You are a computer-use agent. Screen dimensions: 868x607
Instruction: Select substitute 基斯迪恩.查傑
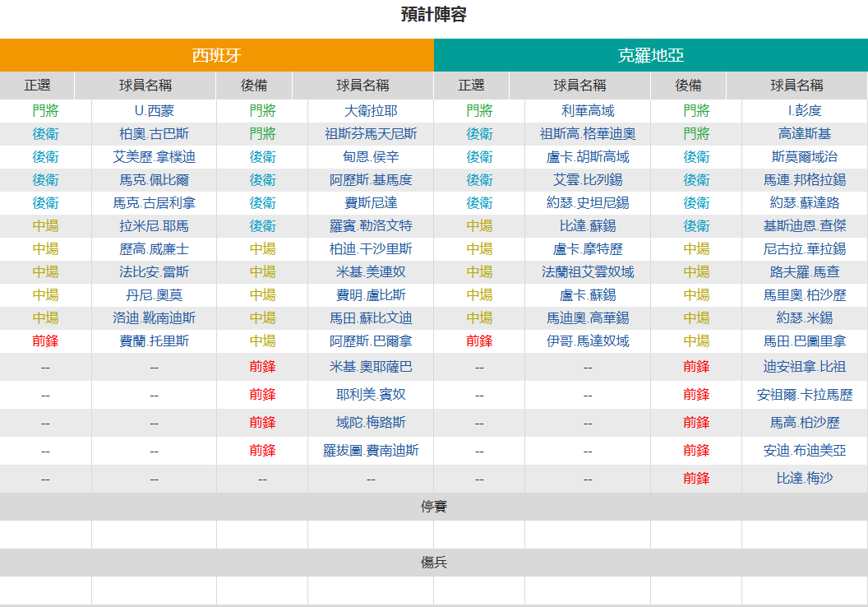pyautogui.click(x=805, y=226)
